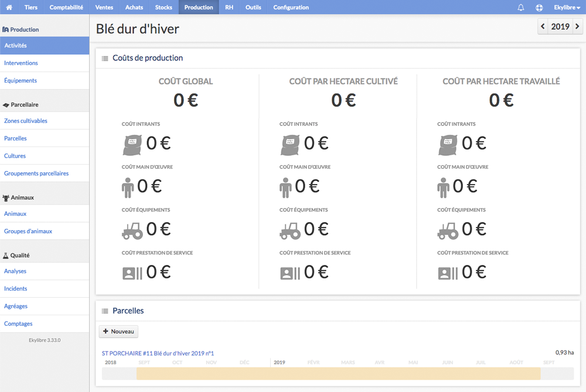Open the notifications bell
Image resolution: width=586 pixels, height=392 pixels.
point(520,7)
